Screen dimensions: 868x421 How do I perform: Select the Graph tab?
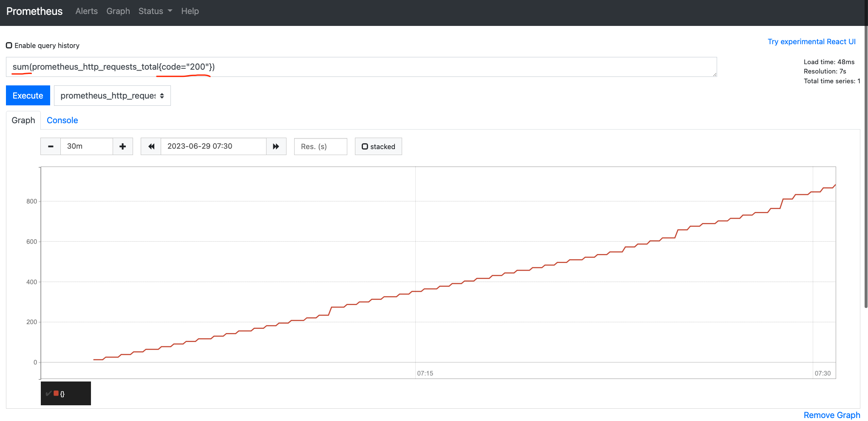[23, 120]
